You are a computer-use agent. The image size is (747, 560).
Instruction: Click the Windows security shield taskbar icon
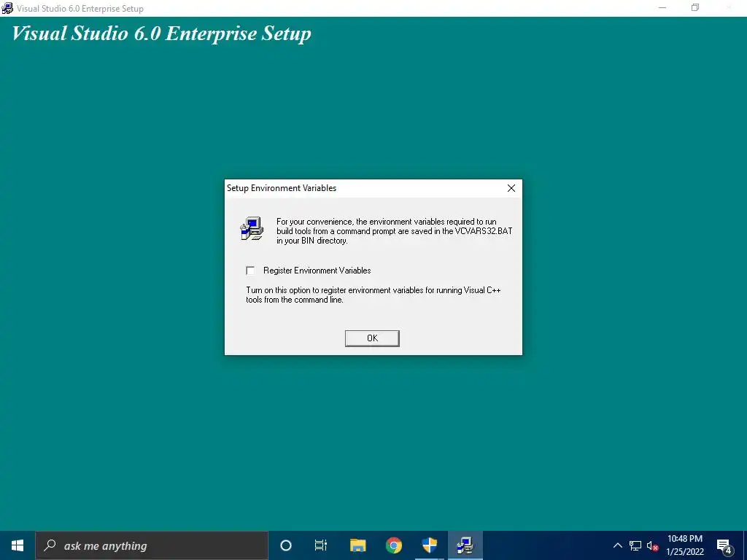[x=429, y=545]
